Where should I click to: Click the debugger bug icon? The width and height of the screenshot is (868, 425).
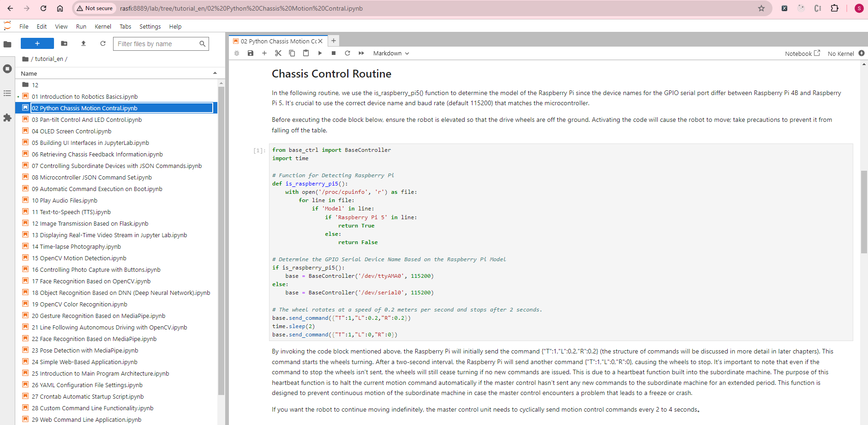point(237,53)
